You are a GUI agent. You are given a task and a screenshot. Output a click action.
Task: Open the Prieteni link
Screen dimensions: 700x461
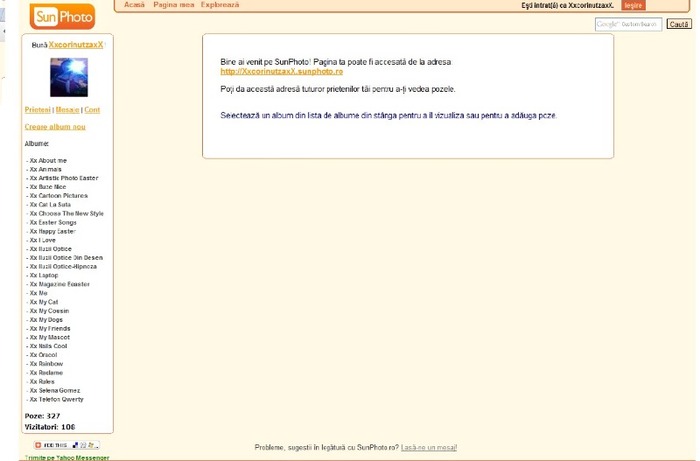(x=37, y=109)
